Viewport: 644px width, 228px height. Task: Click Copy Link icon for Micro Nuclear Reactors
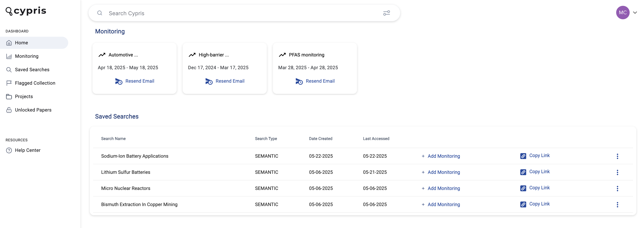point(523,188)
